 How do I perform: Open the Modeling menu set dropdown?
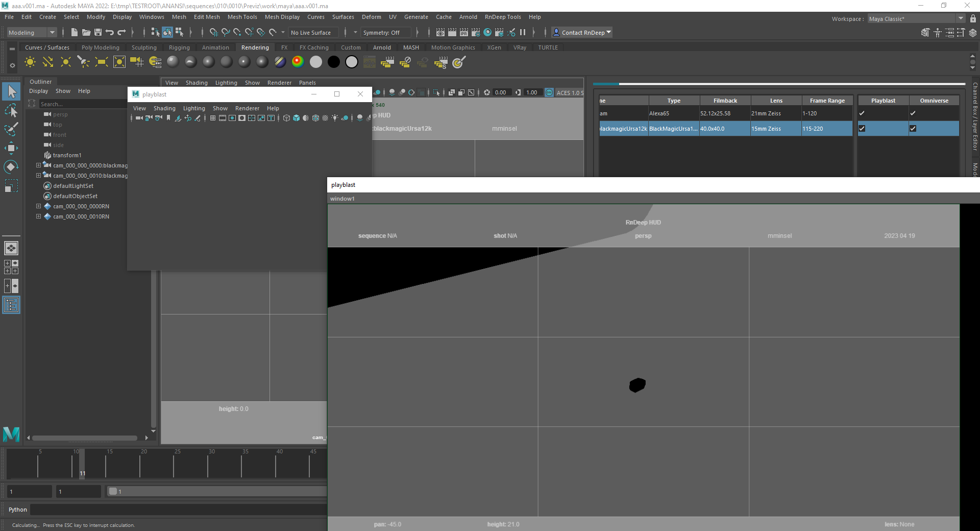[32, 33]
